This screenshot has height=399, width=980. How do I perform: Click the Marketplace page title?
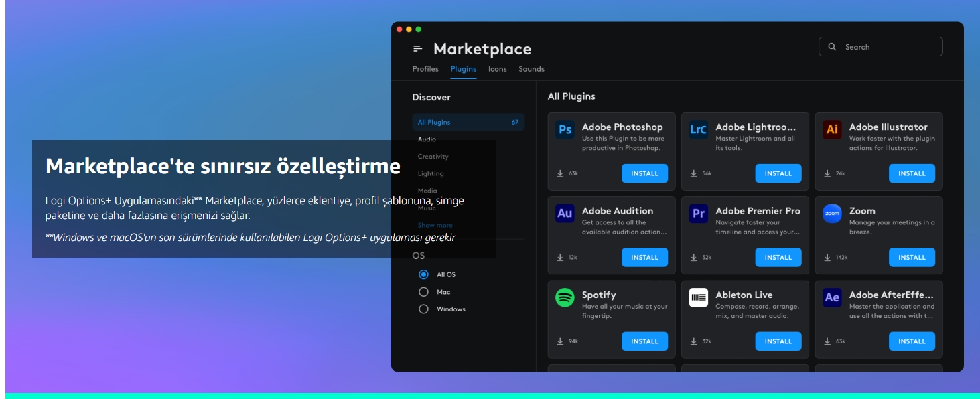point(482,49)
